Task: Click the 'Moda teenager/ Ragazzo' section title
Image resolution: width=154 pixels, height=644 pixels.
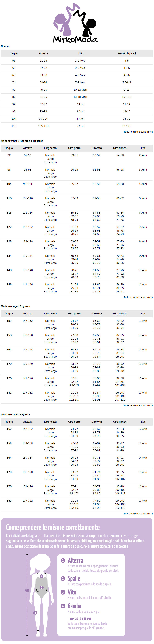Action: coord(15,306)
